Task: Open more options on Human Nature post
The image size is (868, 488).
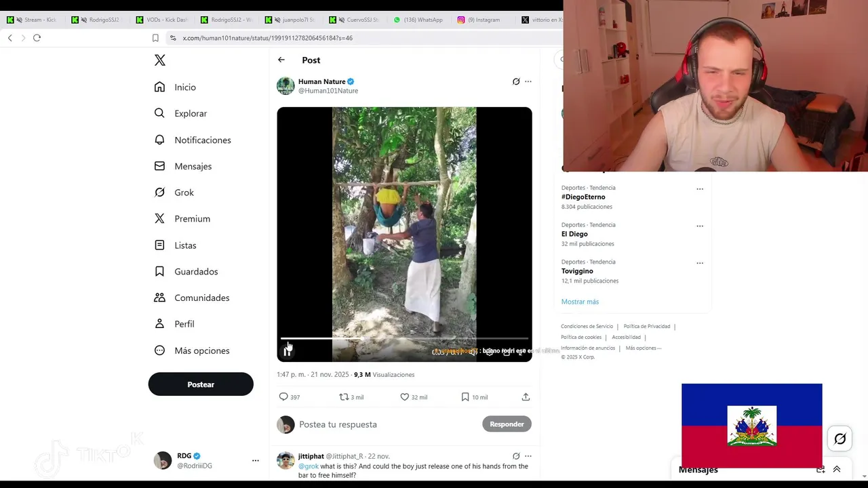Action: [x=528, y=81]
